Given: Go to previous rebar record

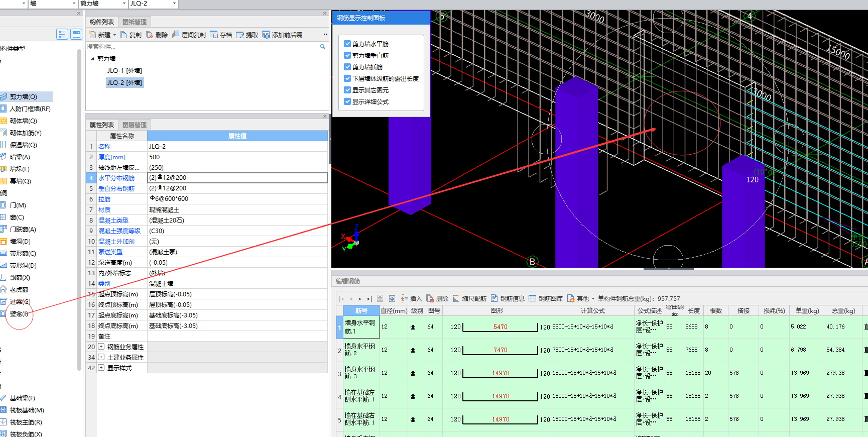Looking at the screenshot, I should click(x=351, y=298).
